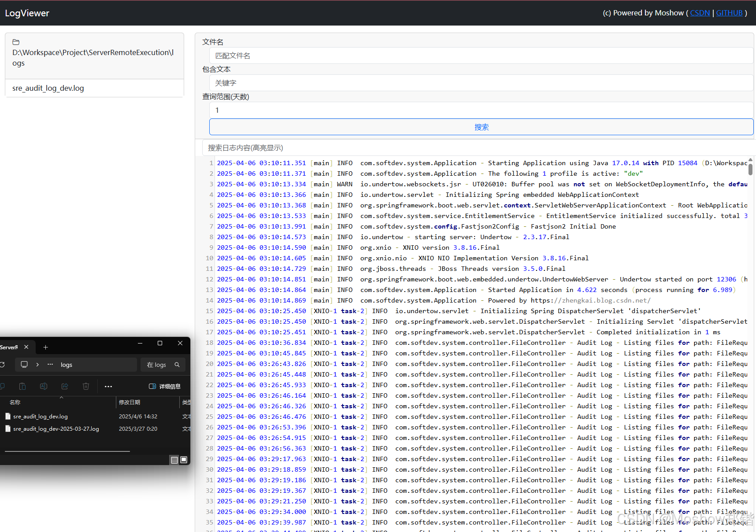The width and height of the screenshot is (756, 532).
Task: Click the log viewer vertical scrollbar thumb
Action: pos(750,170)
